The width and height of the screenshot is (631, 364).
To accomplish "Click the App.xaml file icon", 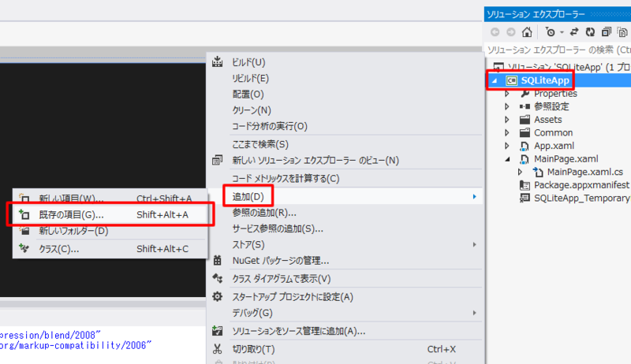I will 525,146.
